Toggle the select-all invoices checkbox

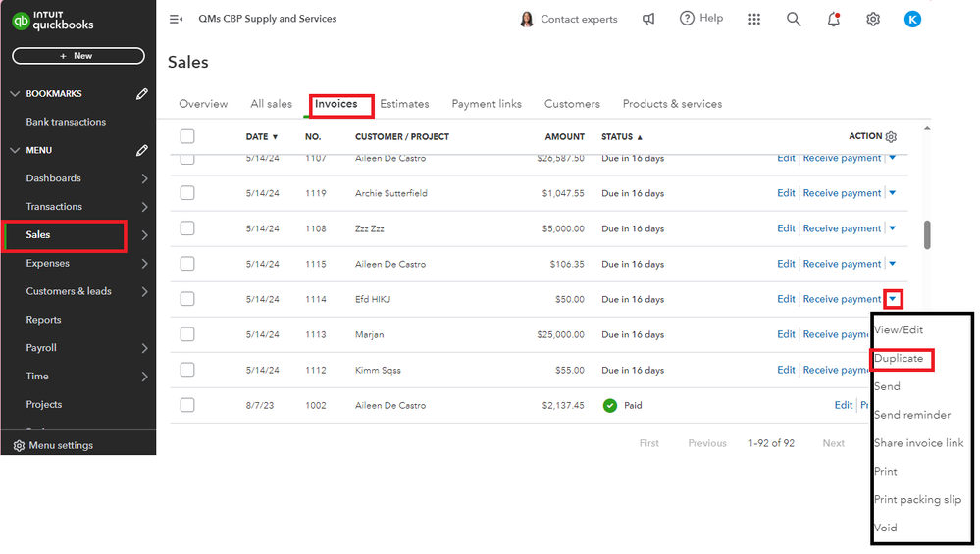click(x=187, y=137)
